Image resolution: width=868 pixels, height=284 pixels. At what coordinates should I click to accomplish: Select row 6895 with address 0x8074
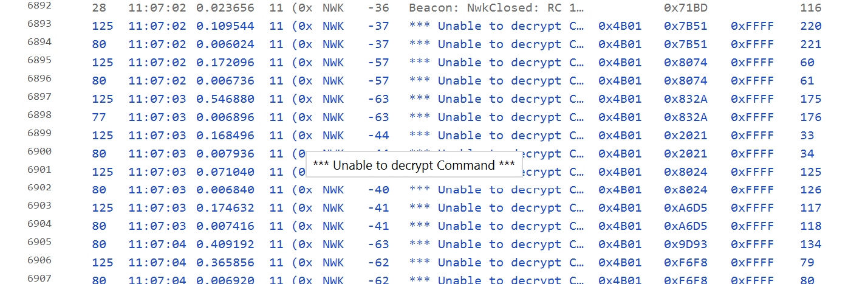tap(685, 63)
